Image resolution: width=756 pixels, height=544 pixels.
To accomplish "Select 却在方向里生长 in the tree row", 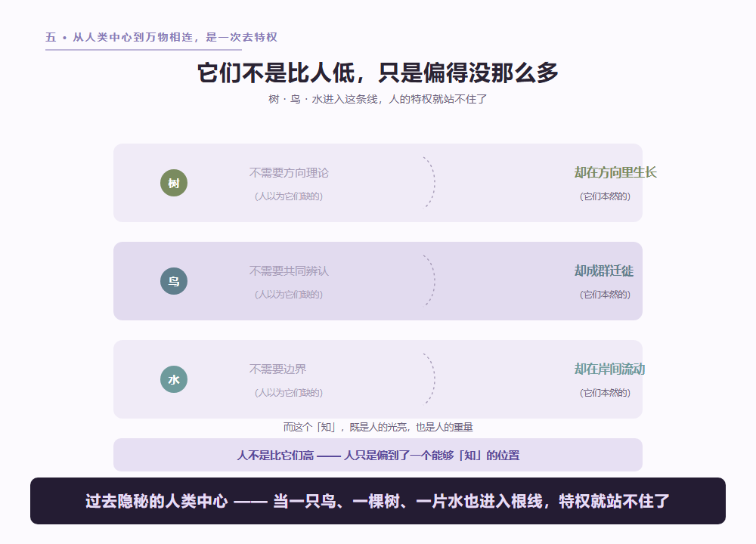I will pyautogui.click(x=615, y=172).
